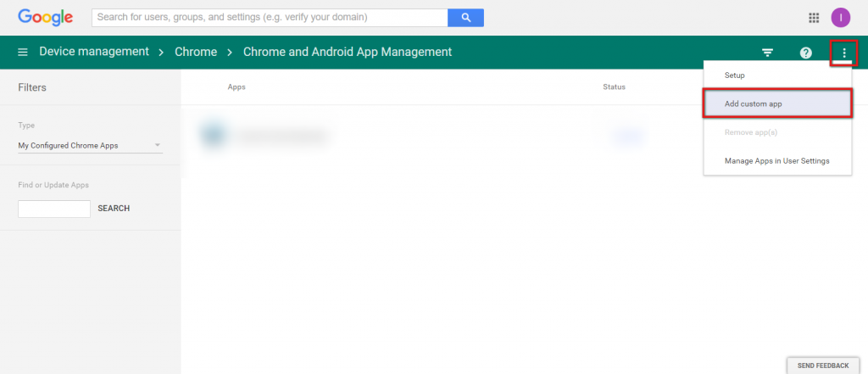
Task: Click the SEND FEEDBACK button
Action: coord(822,366)
